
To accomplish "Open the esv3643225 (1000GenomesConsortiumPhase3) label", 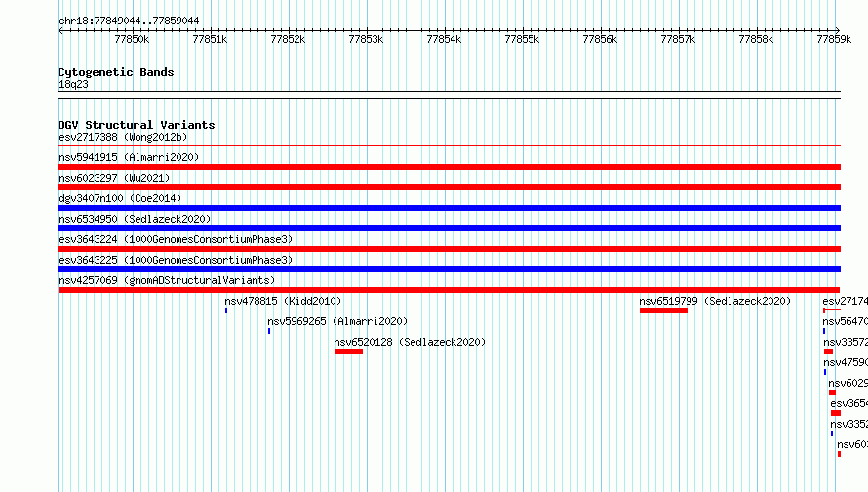I will click(x=176, y=260).
